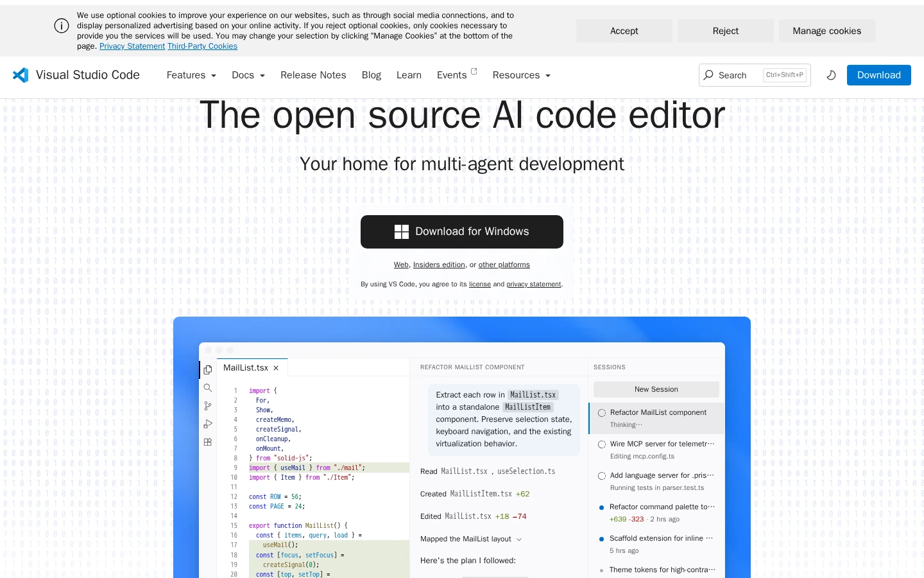Click 'Running tests in parser.test.ts' text
This screenshot has width=924, height=578.
(657, 488)
